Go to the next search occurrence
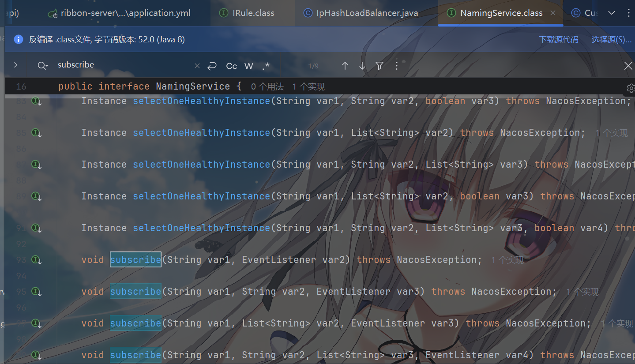Viewport: 635px width, 364px height. click(362, 66)
